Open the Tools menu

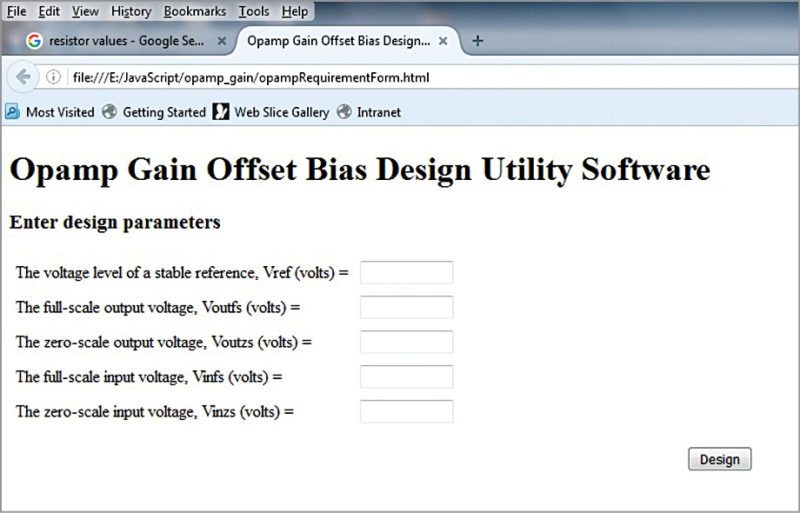click(254, 12)
